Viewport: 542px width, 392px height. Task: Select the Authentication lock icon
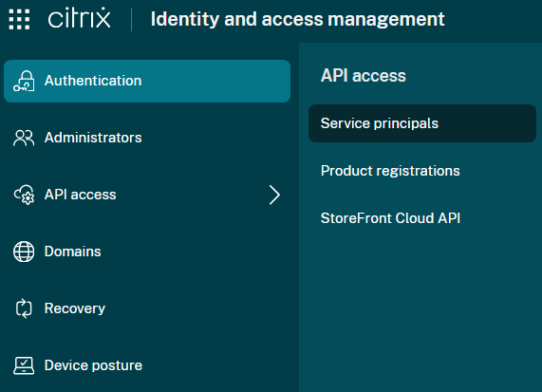pos(24,81)
